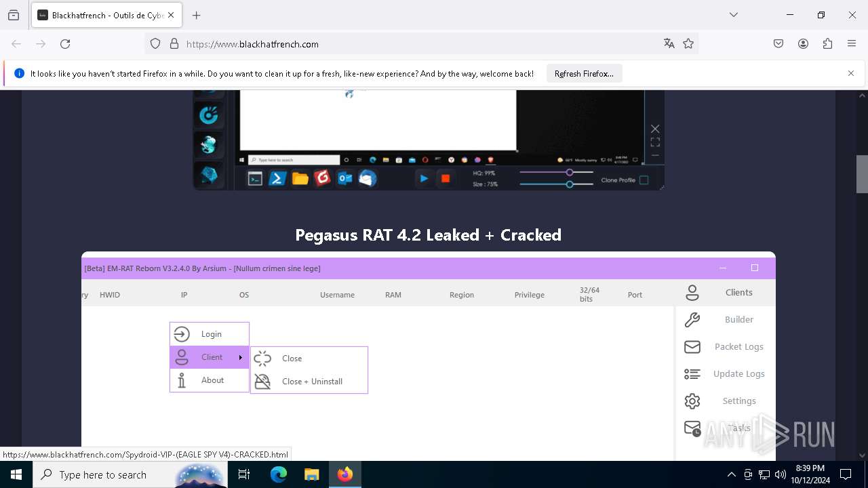Screen dimensions: 868x488
Task: Click the taskbar search box
Action: (130, 474)
